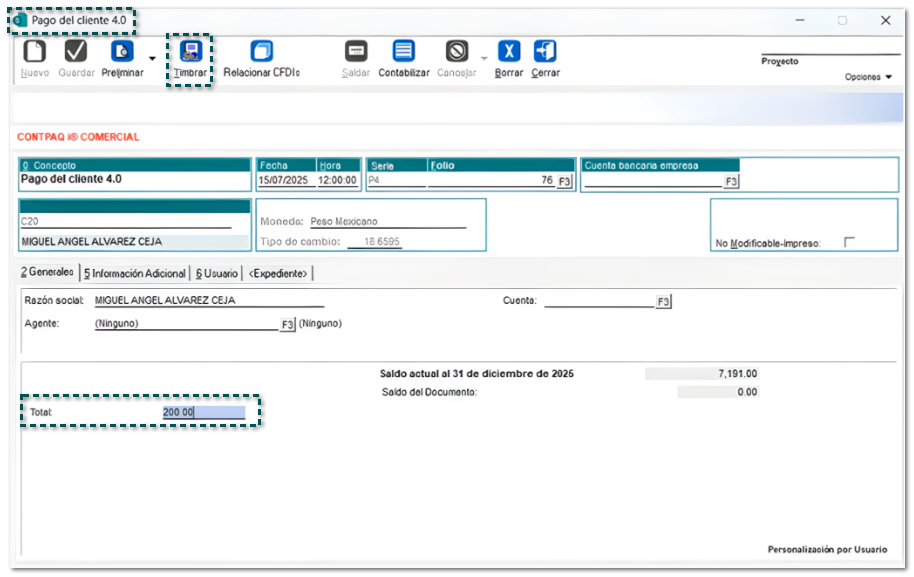Click the F3 button beside Folio

564,182
